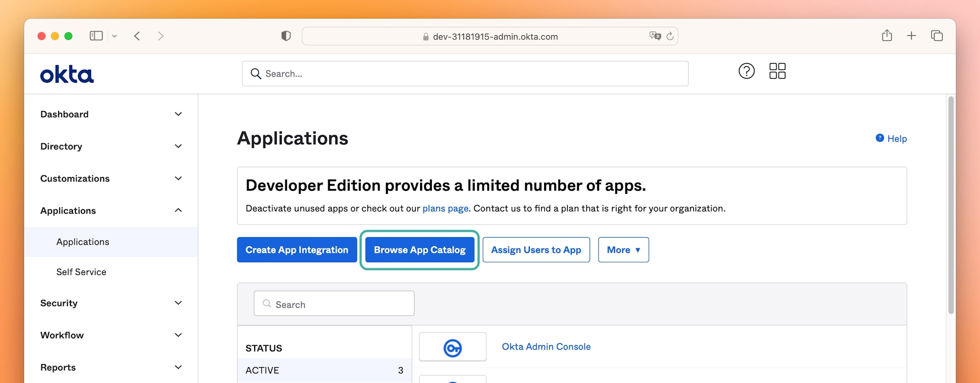Click the page vertical scrollbar
The height and width of the screenshot is (383, 980).
point(951,205)
